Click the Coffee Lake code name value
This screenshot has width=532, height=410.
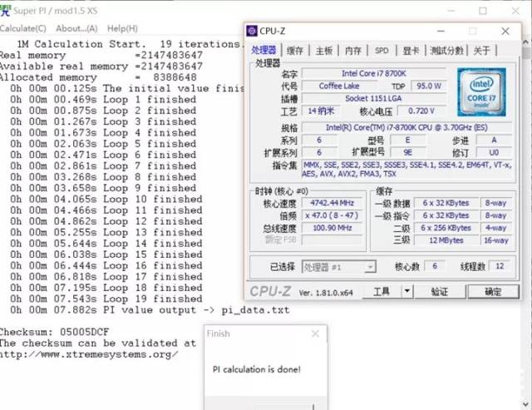pyautogui.click(x=339, y=86)
